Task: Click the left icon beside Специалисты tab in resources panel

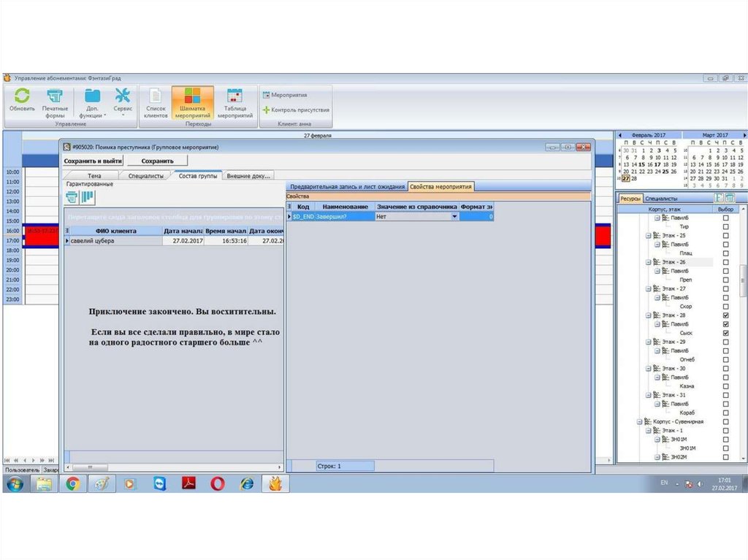Action: point(719,198)
